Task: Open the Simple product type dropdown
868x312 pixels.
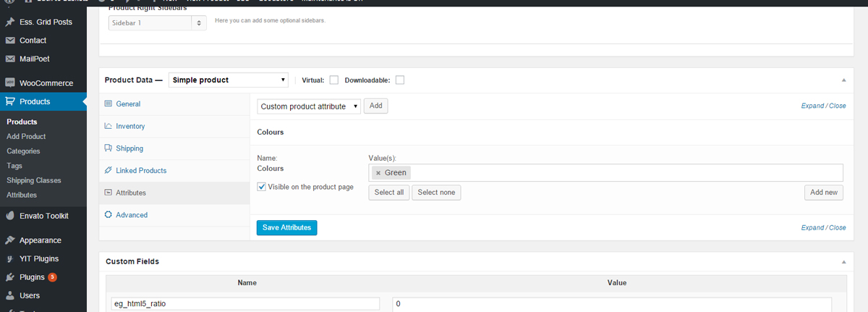Action: 229,80
